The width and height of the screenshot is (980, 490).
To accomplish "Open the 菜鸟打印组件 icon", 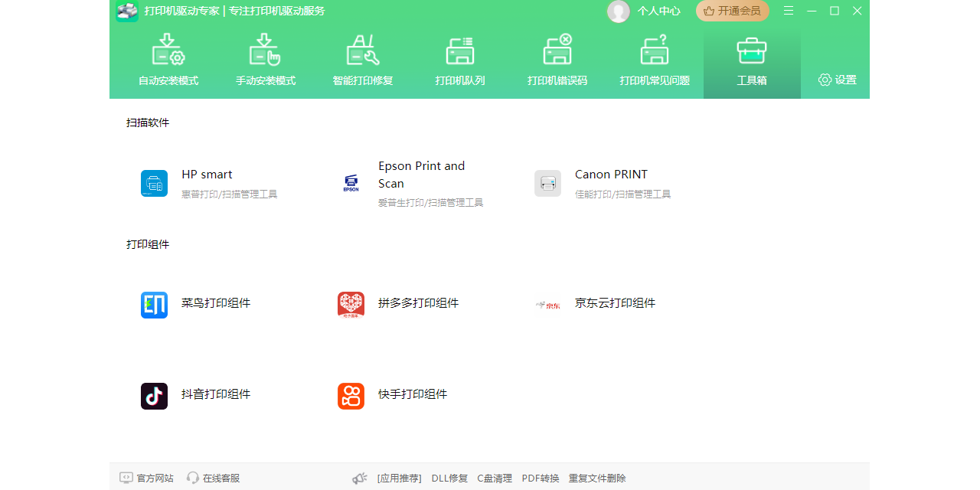I will [154, 305].
